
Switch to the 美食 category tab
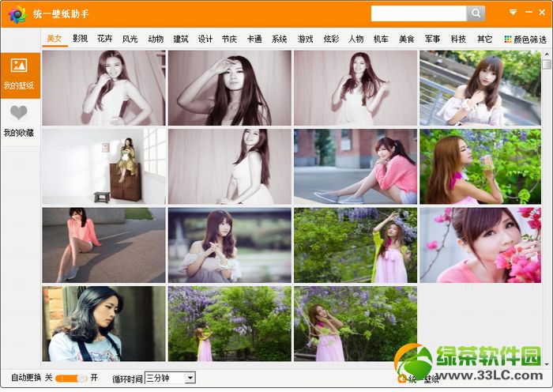[406, 39]
